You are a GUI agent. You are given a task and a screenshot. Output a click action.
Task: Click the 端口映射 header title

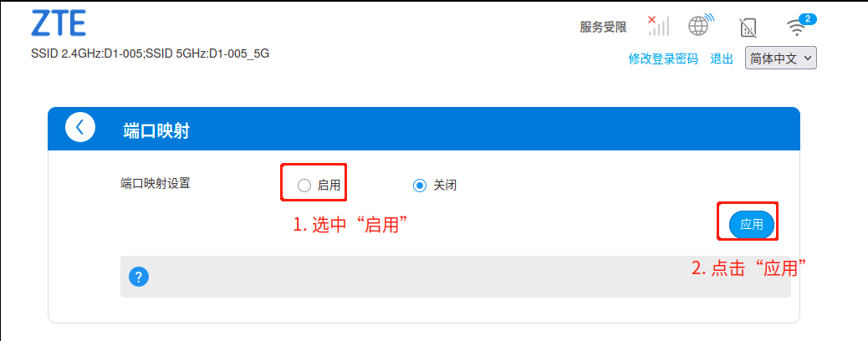(156, 131)
